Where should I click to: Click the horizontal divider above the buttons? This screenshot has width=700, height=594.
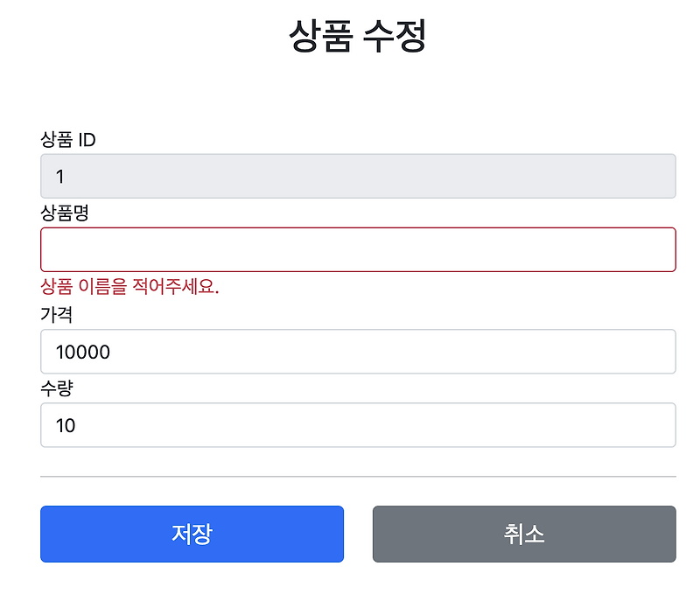click(x=357, y=477)
